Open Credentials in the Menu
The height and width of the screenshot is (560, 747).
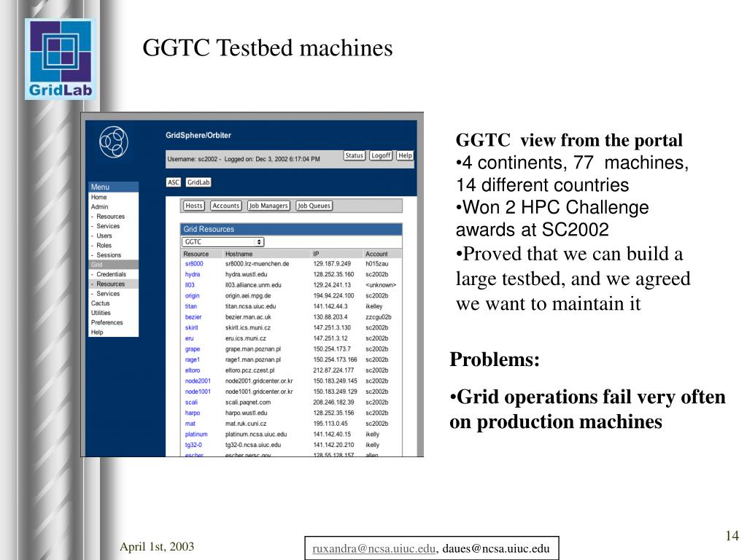click(x=111, y=274)
